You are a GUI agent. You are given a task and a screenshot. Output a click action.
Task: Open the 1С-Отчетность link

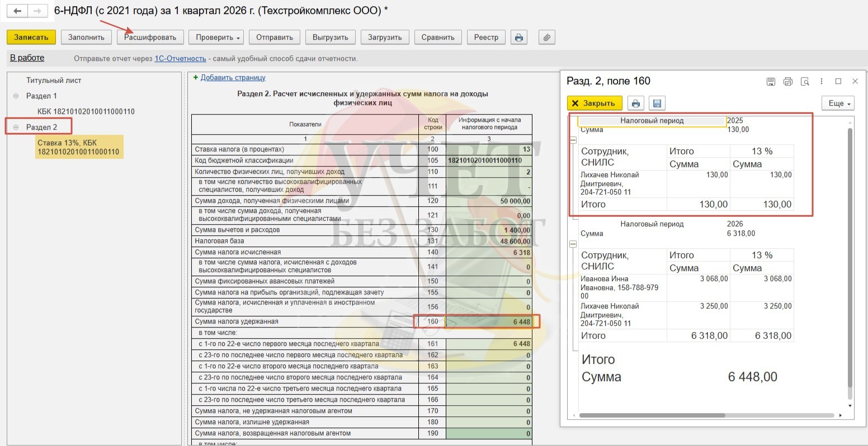[x=180, y=59]
